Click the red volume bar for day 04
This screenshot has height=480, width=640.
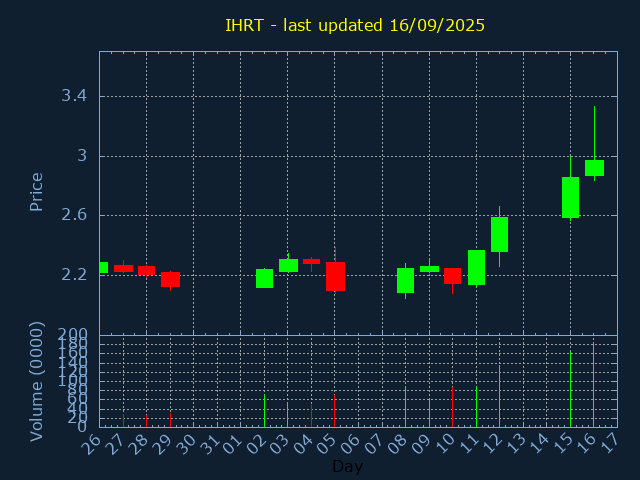tap(311, 416)
